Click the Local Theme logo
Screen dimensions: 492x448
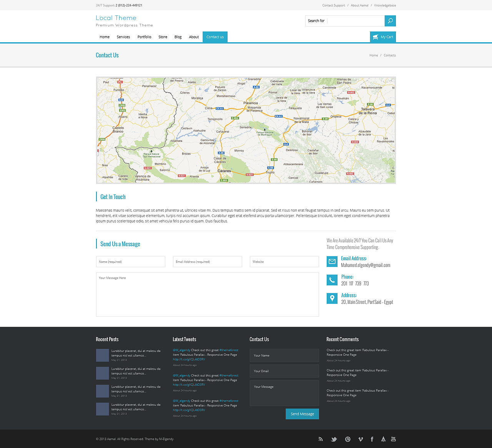[x=116, y=18]
